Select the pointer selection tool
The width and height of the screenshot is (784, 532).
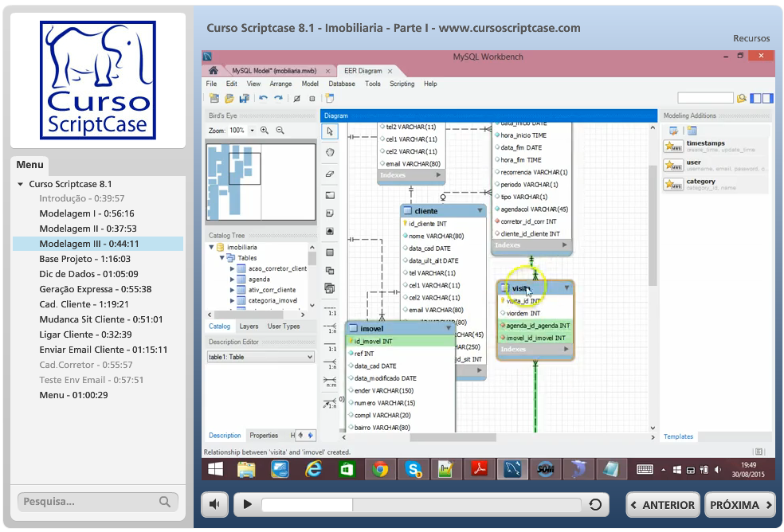coord(330,131)
